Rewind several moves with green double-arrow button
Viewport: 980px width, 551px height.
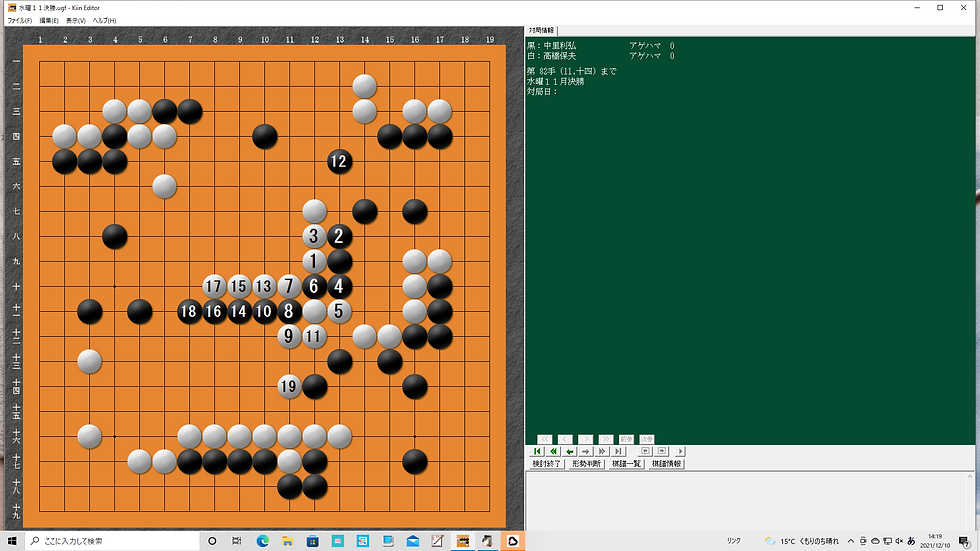[553, 451]
